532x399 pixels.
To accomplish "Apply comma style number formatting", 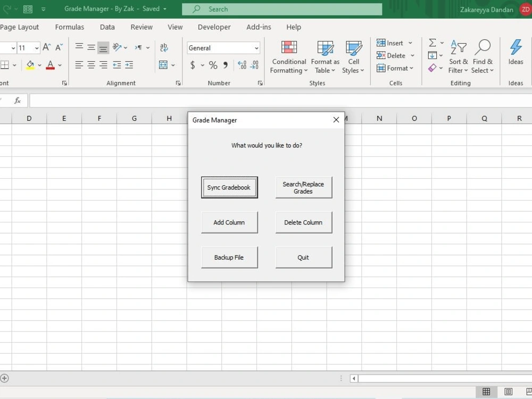I will click(225, 65).
